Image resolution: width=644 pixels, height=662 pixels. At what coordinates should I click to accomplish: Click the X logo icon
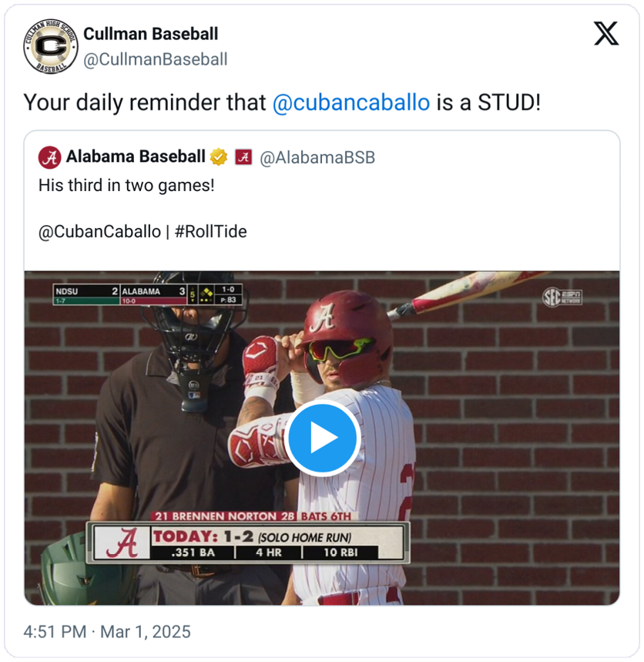[x=606, y=33]
